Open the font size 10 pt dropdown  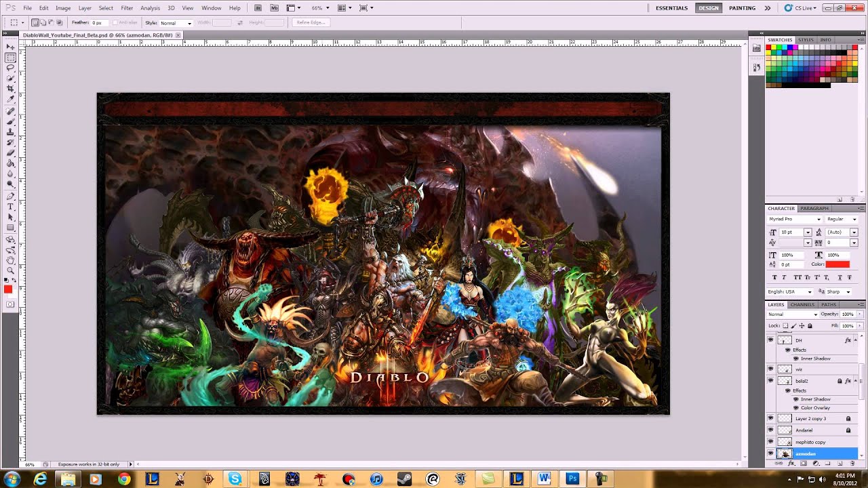click(x=807, y=232)
